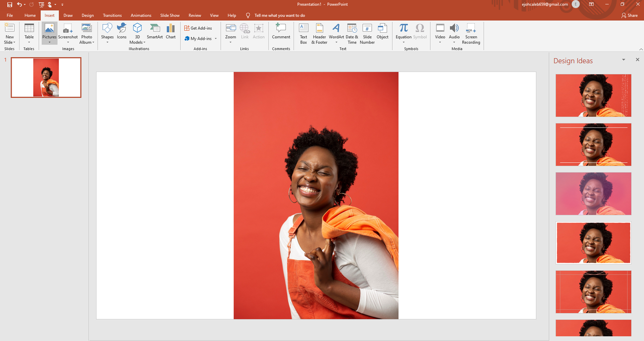Start a Screen Recording

(x=471, y=34)
